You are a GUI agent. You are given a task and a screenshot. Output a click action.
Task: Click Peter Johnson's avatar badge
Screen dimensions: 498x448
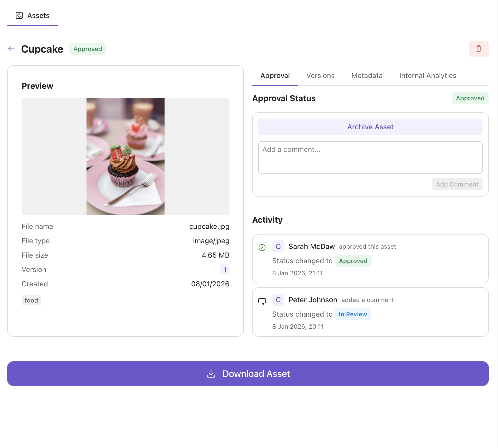[x=278, y=300]
